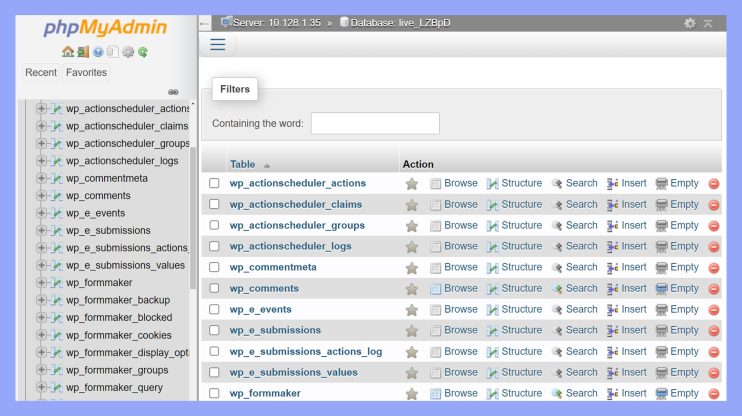The image size is (742, 416).
Task: Empty the wp_e_events table
Action: point(677,309)
